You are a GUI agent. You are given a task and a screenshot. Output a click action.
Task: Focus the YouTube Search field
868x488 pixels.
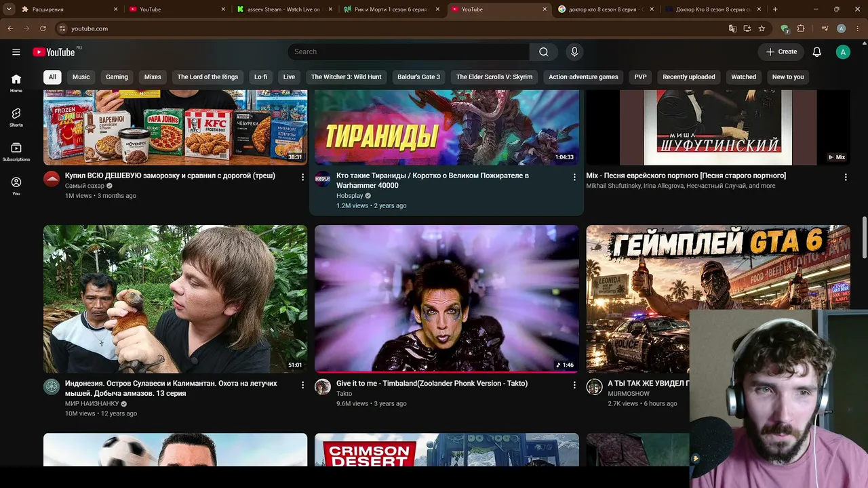pyautogui.click(x=408, y=52)
